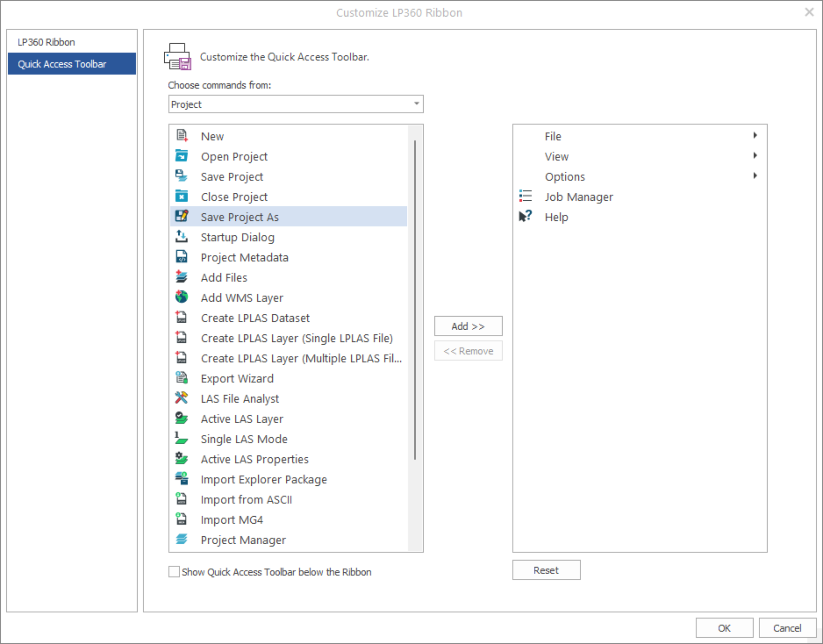Click the Project Manager layers icon
The width and height of the screenshot is (823, 644).
(x=182, y=539)
